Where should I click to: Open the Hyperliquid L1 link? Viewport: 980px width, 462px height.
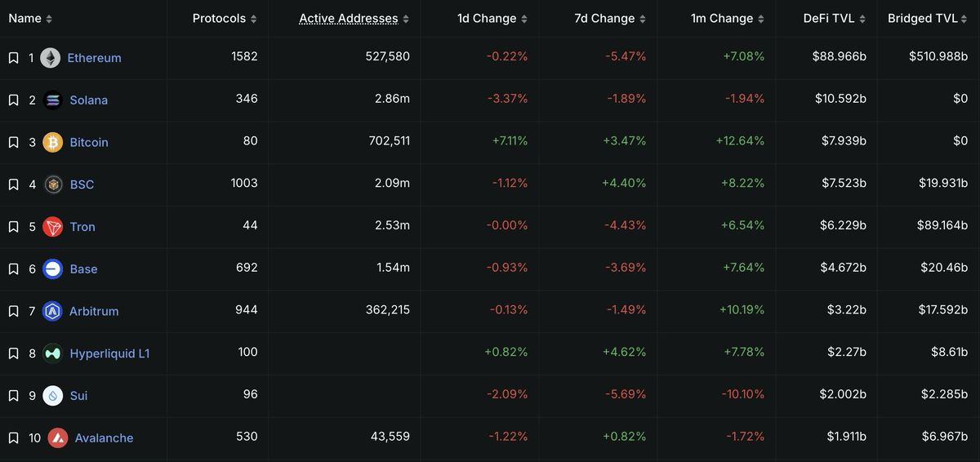click(109, 353)
